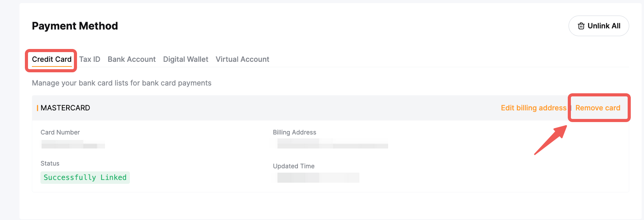The image size is (644, 220).
Task: Go to the Digital Wallet tab
Action: click(x=185, y=59)
